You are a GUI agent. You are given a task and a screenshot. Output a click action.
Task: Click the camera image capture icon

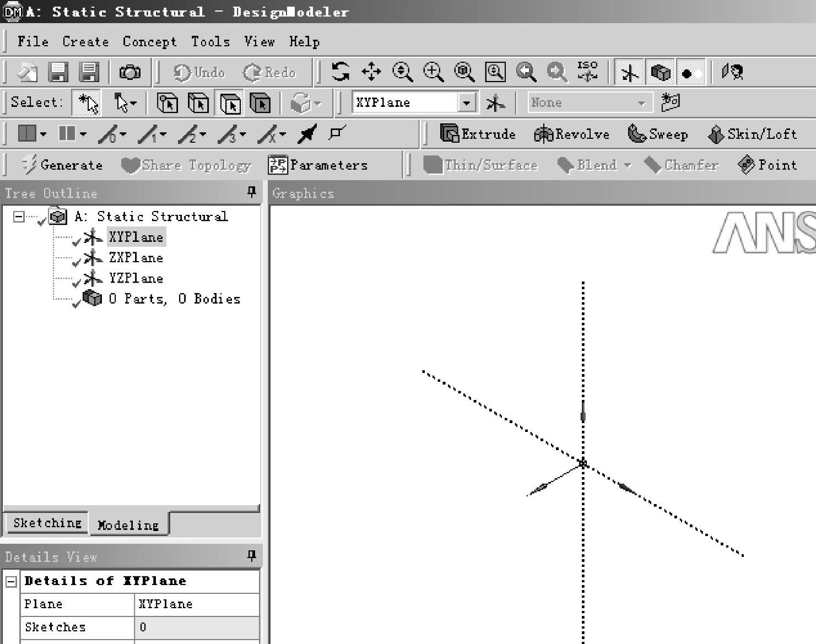(x=130, y=72)
